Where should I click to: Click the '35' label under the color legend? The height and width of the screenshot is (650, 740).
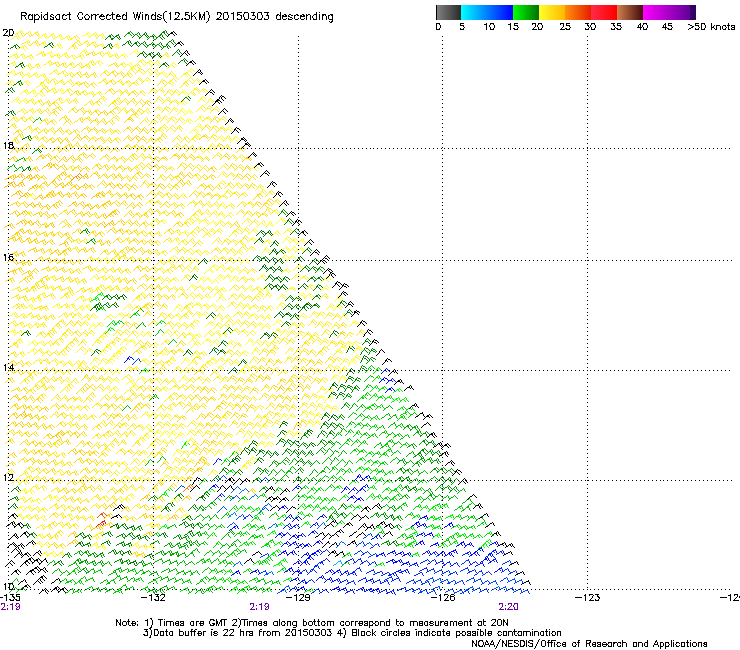pyautogui.click(x=616, y=27)
